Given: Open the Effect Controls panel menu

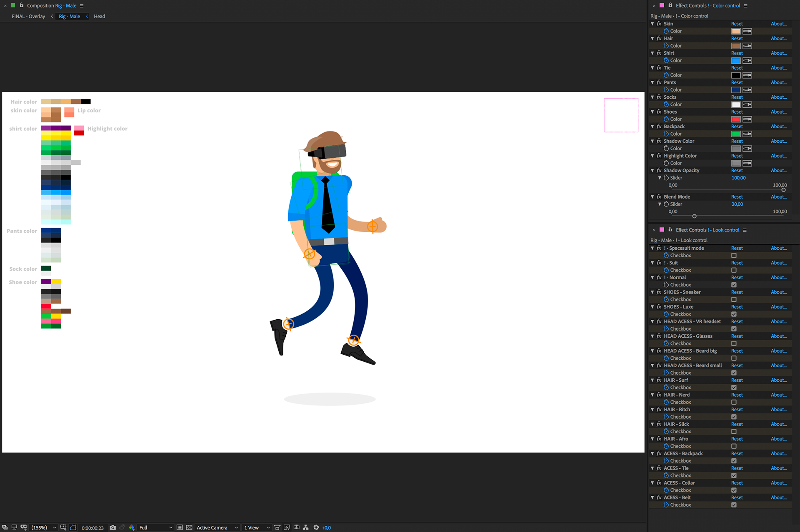Looking at the screenshot, I should [x=745, y=5].
